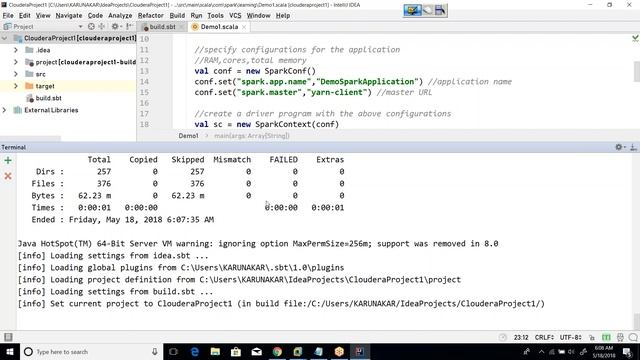The height and width of the screenshot is (360, 640).
Task: Open the VCS menu
Action: 235,16
